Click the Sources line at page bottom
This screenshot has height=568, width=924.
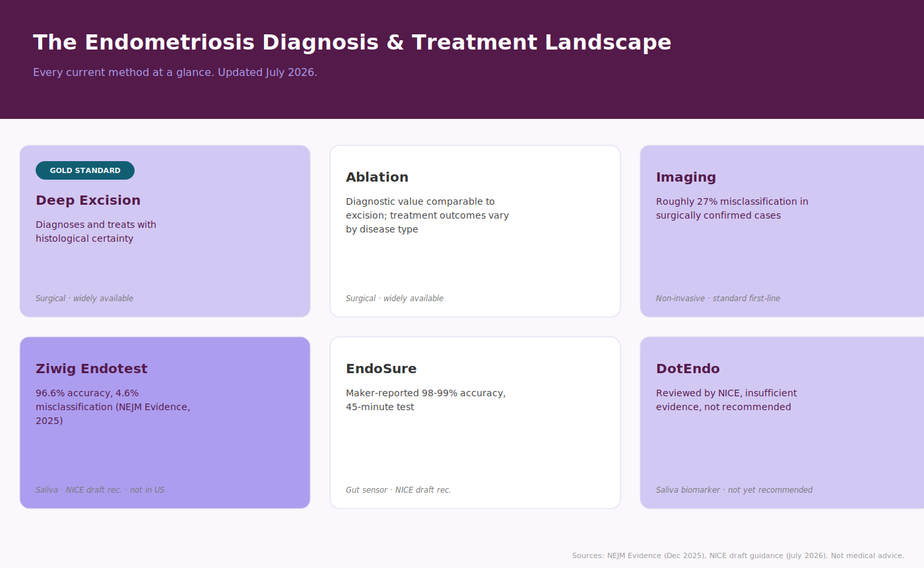click(x=738, y=555)
